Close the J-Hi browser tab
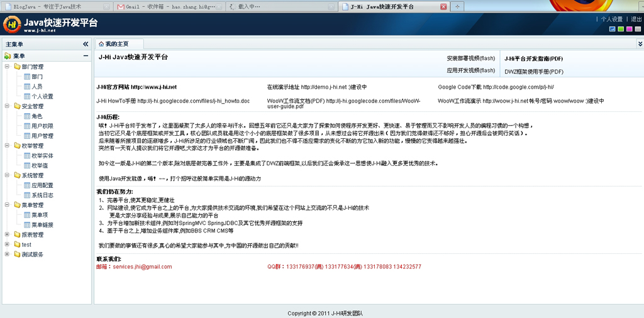644x318 pixels. point(443,6)
